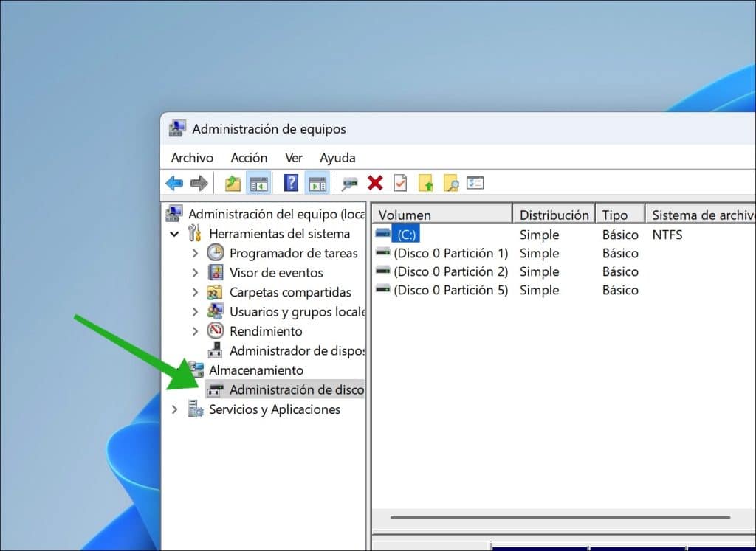
Task: Expand Servicios y Aplicaciones node
Action: click(174, 409)
